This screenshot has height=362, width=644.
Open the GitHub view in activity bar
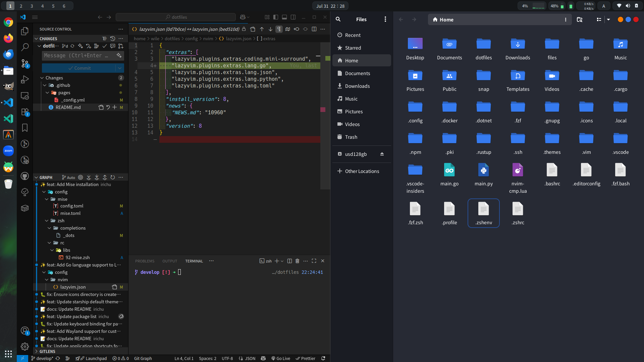[25, 176]
